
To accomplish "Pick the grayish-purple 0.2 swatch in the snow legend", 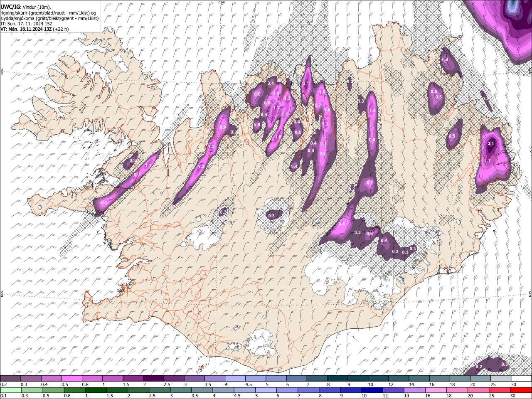I will tap(10, 378).
